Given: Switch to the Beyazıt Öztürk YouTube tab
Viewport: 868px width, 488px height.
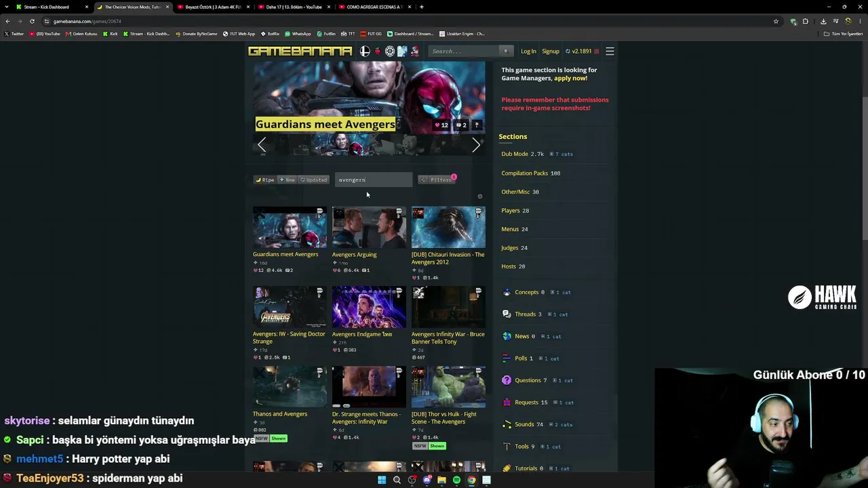Looking at the screenshot, I should point(213,7).
